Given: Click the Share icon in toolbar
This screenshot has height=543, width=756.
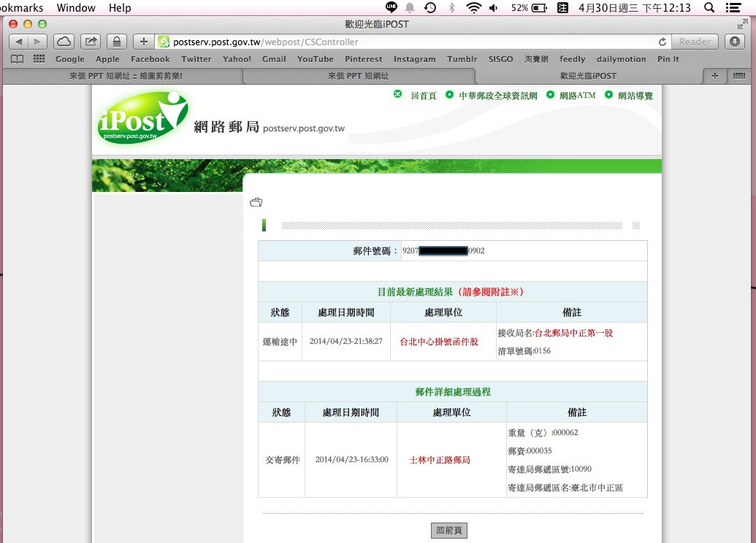Looking at the screenshot, I should pos(90,42).
